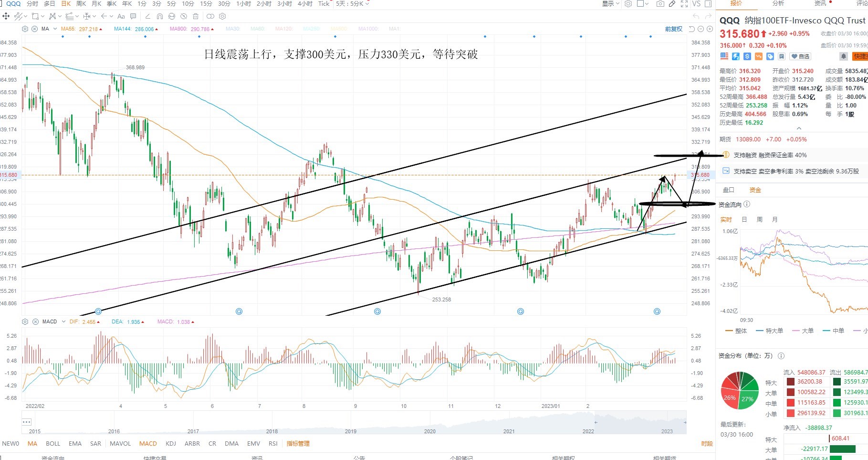The height and width of the screenshot is (460, 868).
Task: Open MACD indicator settings gear
Action: point(25,322)
